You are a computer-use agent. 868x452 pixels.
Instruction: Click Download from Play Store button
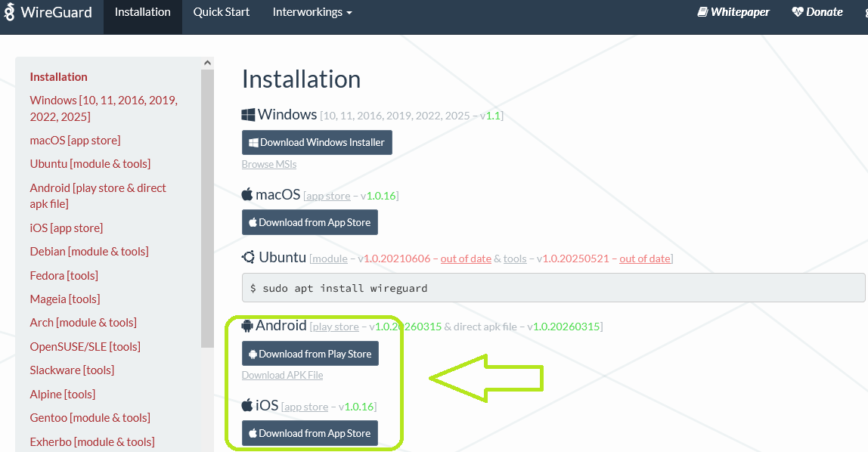tap(311, 354)
